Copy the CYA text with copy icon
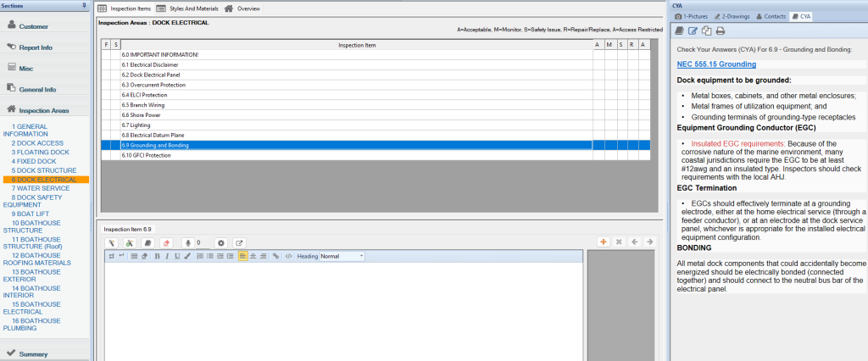This screenshot has height=361, width=868. pyautogui.click(x=706, y=31)
